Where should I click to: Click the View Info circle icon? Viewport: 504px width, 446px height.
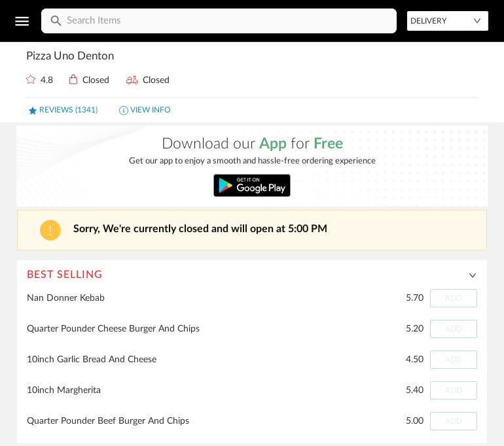(x=123, y=111)
